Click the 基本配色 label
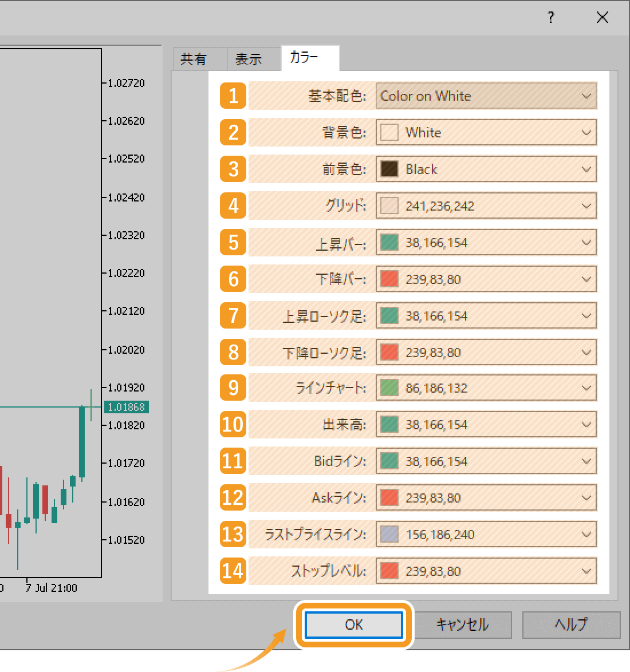Viewport: 630px width, 672px height. 337,96
